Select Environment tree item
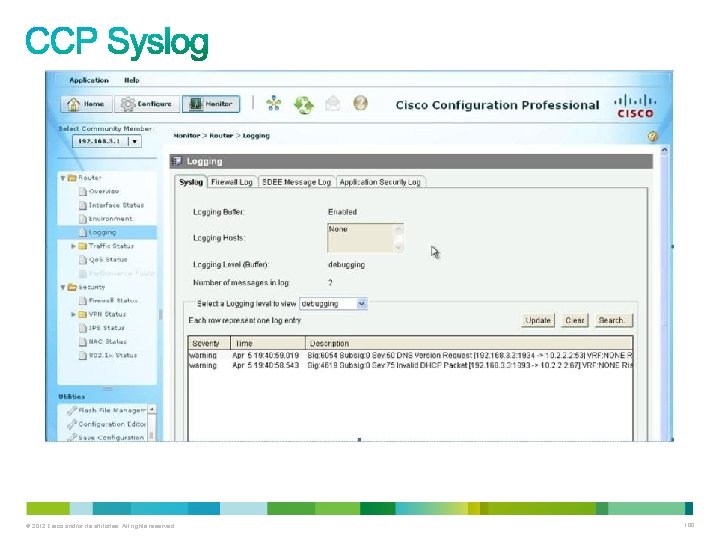Image resolution: width=720 pixels, height=540 pixels. click(110, 219)
